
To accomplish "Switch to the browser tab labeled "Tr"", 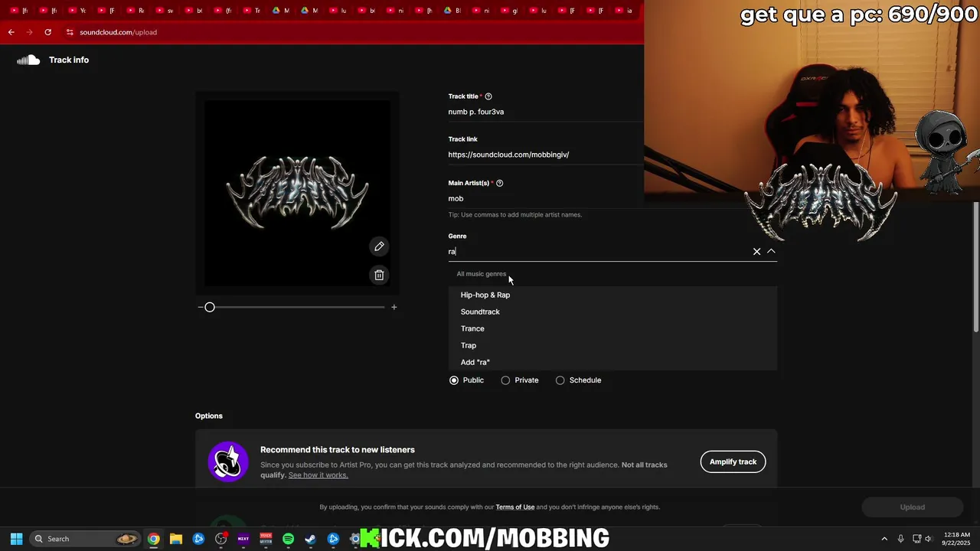I will pyautogui.click(x=253, y=11).
